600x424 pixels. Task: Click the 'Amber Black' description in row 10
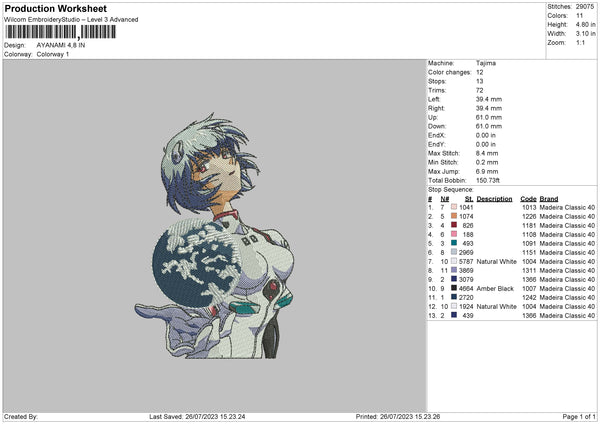495,289
